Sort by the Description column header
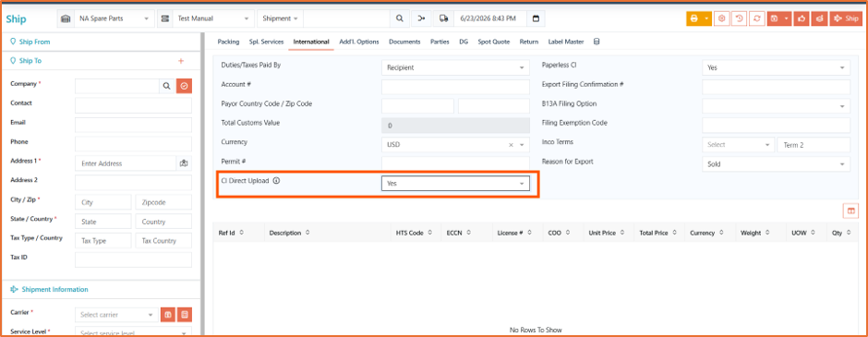This screenshot has height=337, width=868. coord(328,233)
